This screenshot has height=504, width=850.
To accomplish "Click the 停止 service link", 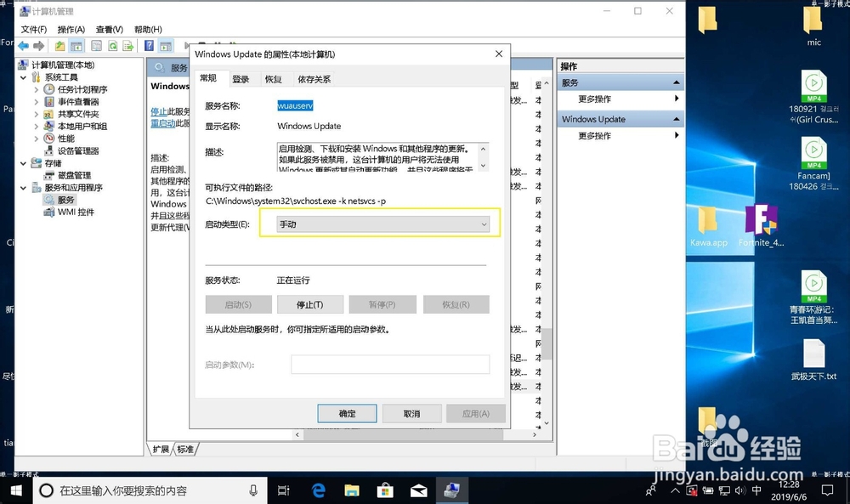I will point(161,110).
